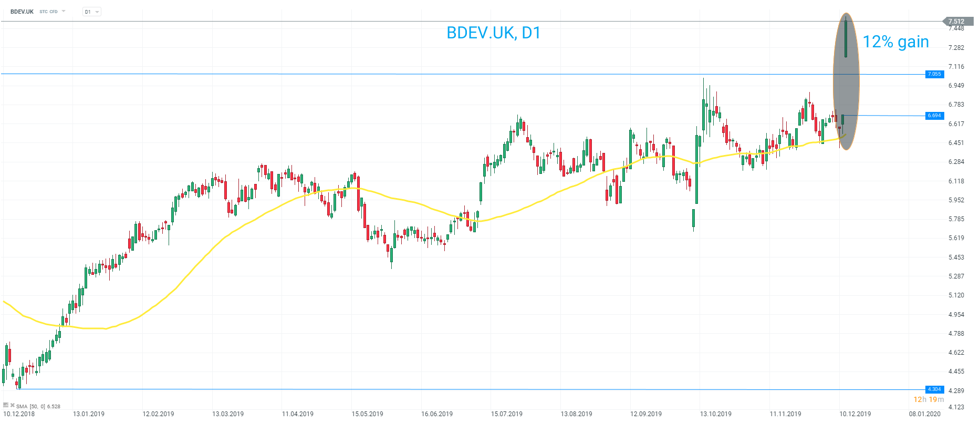Click the 13.01.2019 date on time axis
The image size is (980, 423).
[89, 414]
